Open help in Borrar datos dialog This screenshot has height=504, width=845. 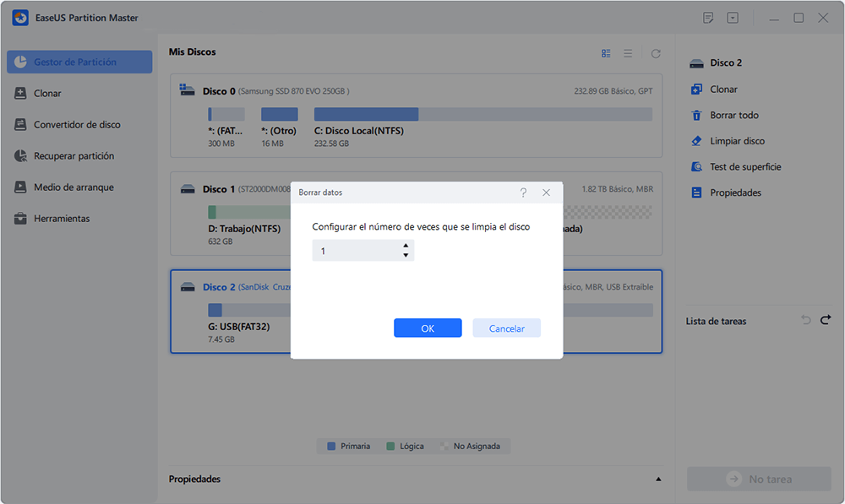click(523, 192)
